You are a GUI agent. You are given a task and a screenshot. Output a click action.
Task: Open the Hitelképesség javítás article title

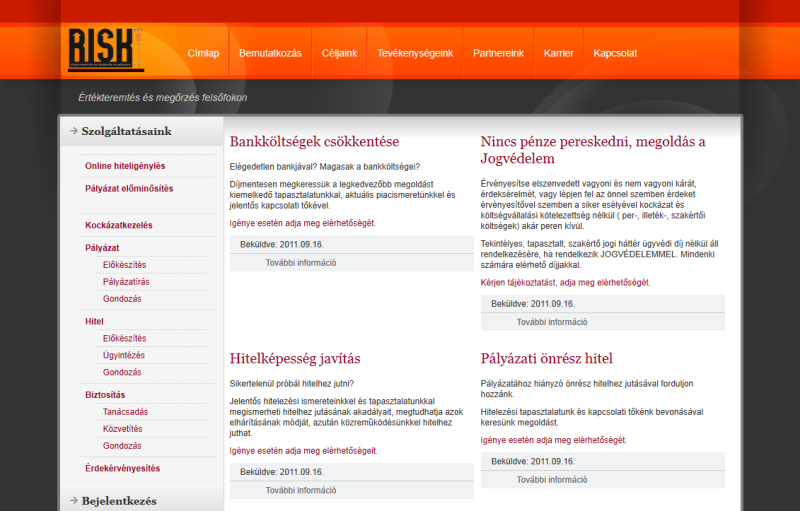pos(295,359)
